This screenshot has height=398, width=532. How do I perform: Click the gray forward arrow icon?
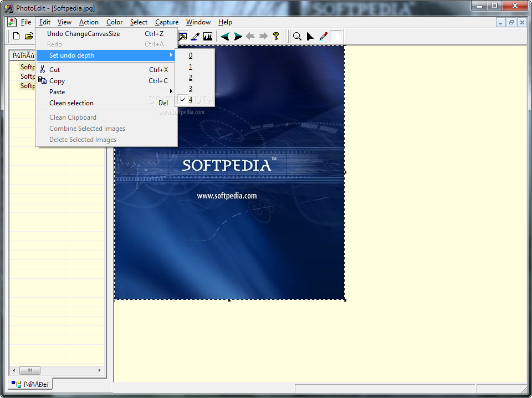pos(263,36)
